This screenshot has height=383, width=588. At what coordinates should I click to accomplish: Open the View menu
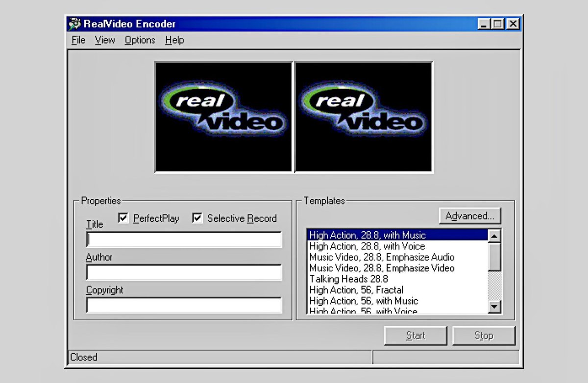(x=105, y=40)
